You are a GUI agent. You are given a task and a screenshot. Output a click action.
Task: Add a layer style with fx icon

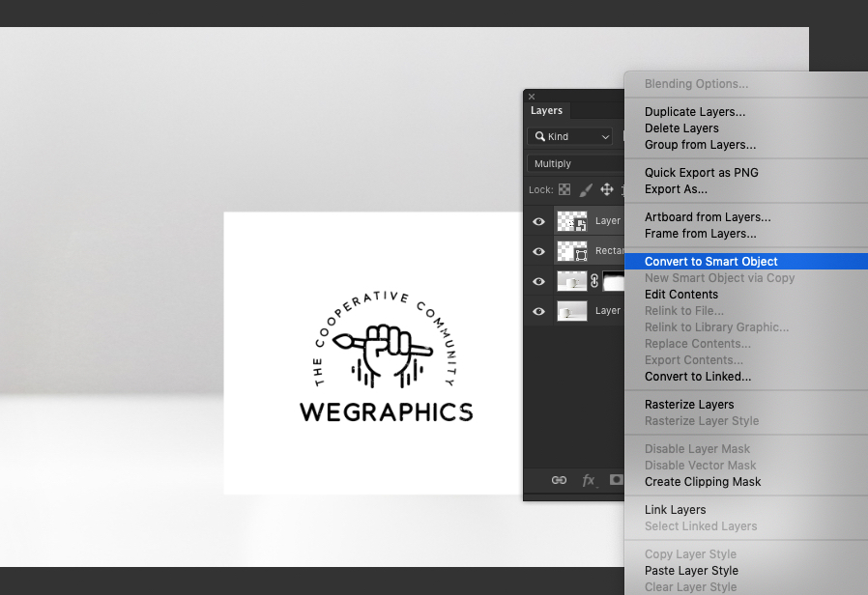click(x=589, y=480)
